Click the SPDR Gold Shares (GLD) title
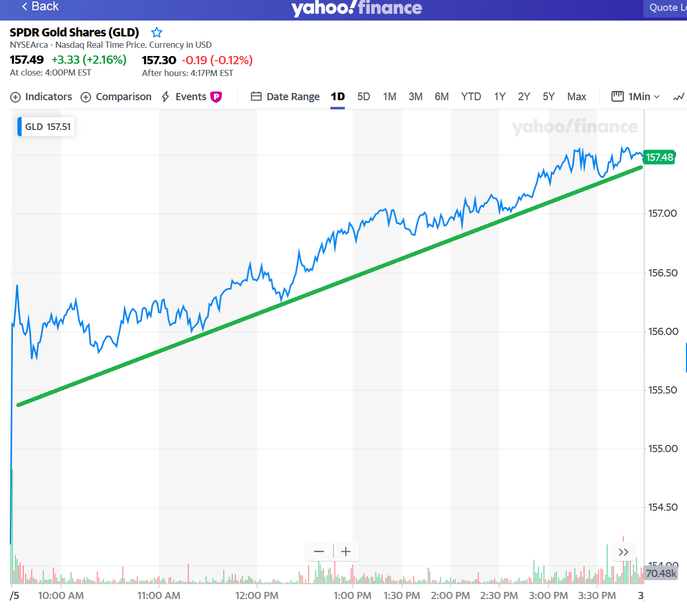This screenshot has width=687, height=616. (75, 32)
